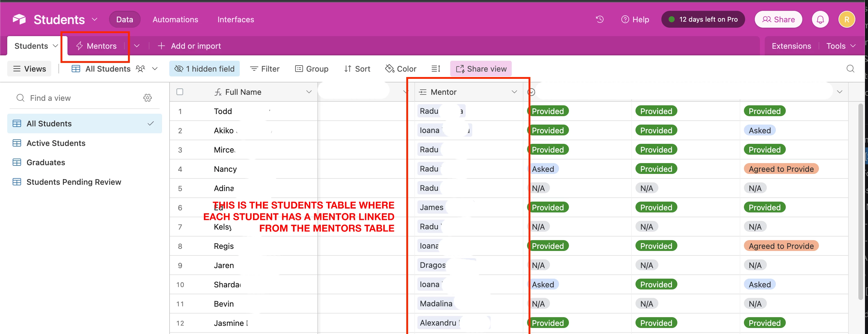This screenshot has width=868, height=334.
Task: Click the user avatar R
Action: (846, 20)
